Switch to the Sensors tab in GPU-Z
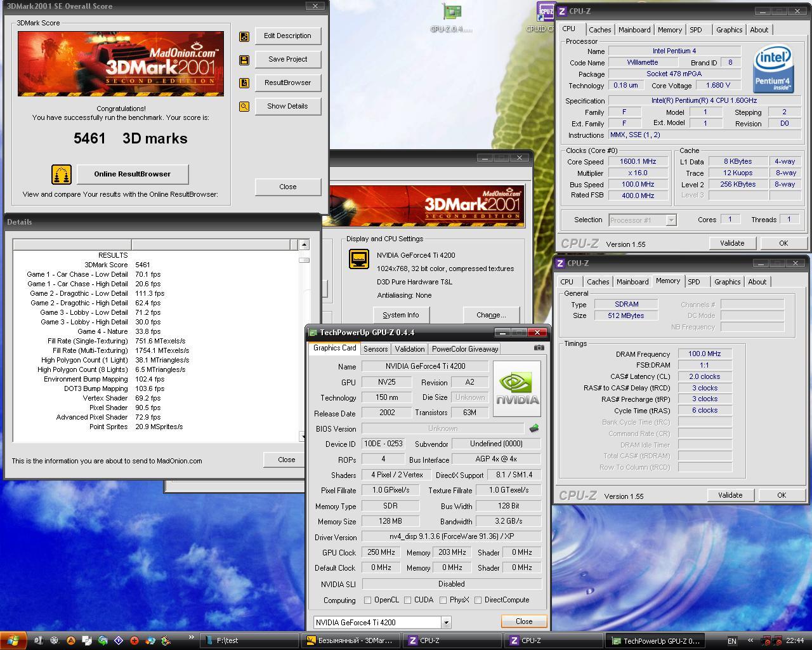Viewport: 812px width, 650px height. [x=376, y=349]
